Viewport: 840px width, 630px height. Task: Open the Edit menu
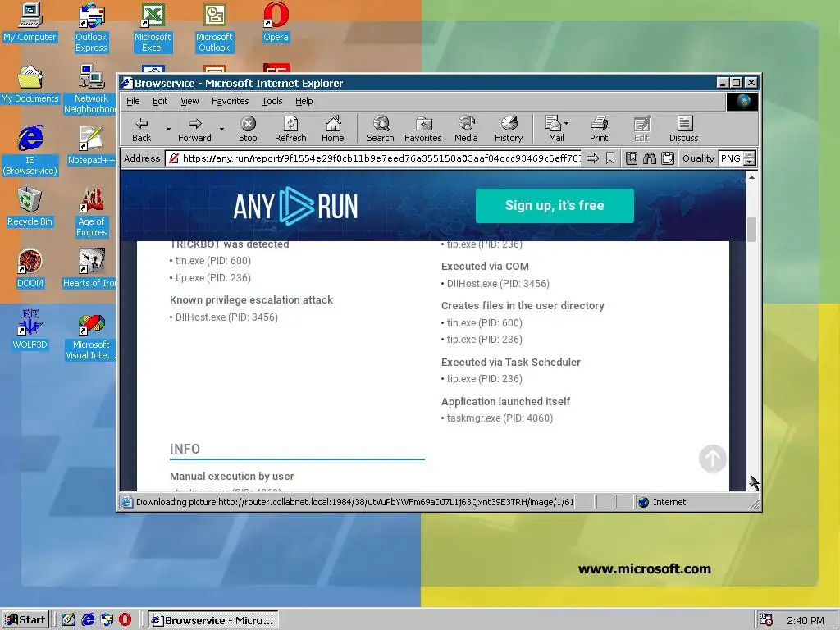(160, 101)
